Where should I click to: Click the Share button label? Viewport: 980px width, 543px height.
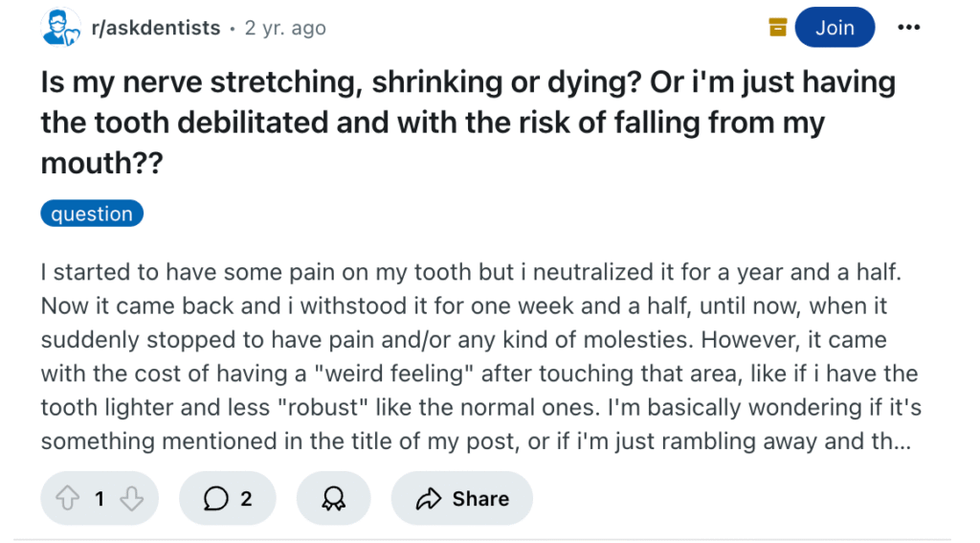pyautogui.click(x=480, y=499)
